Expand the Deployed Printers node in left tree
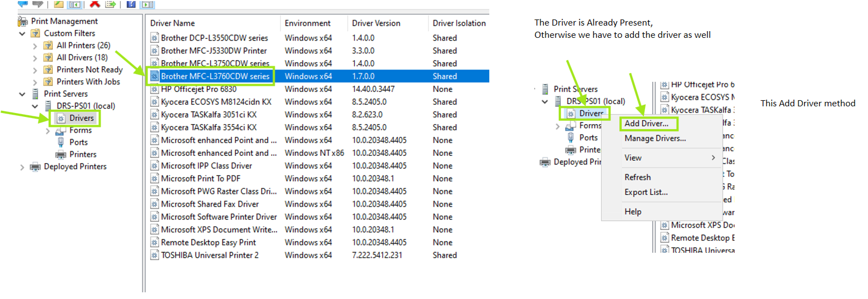 click(22, 166)
